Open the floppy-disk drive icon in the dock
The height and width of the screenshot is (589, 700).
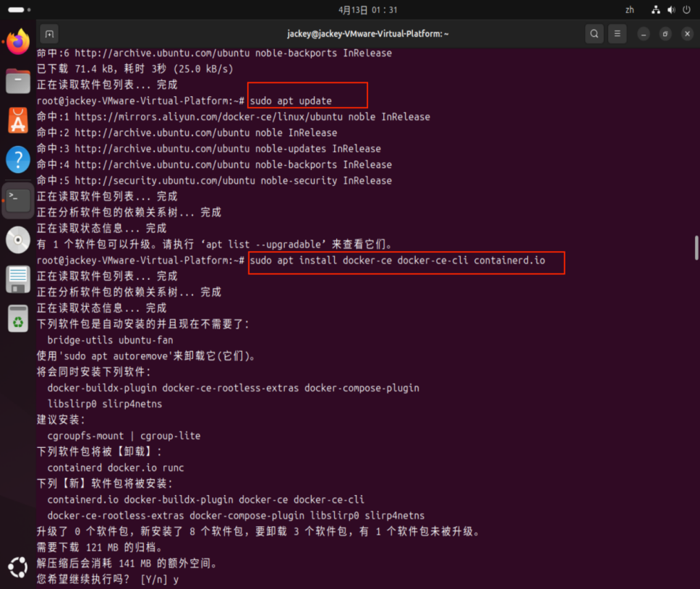18,279
